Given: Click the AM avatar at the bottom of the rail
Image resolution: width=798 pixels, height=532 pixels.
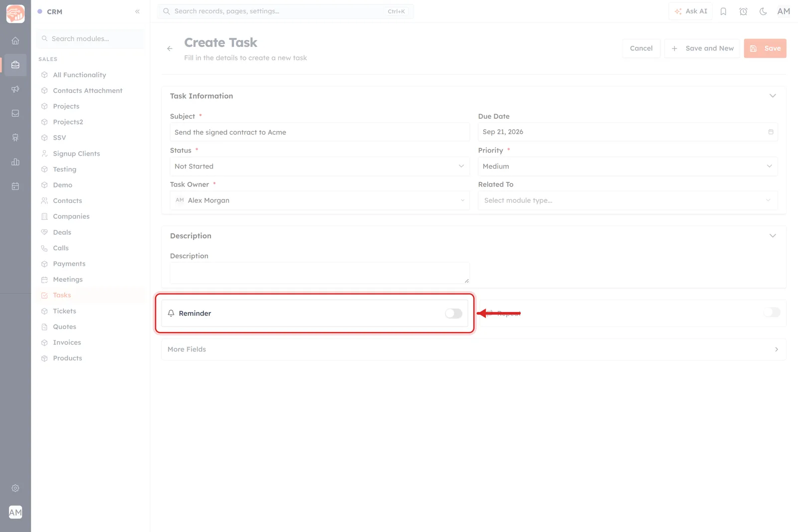Looking at the screenshot, I should (x=15, y=512).
